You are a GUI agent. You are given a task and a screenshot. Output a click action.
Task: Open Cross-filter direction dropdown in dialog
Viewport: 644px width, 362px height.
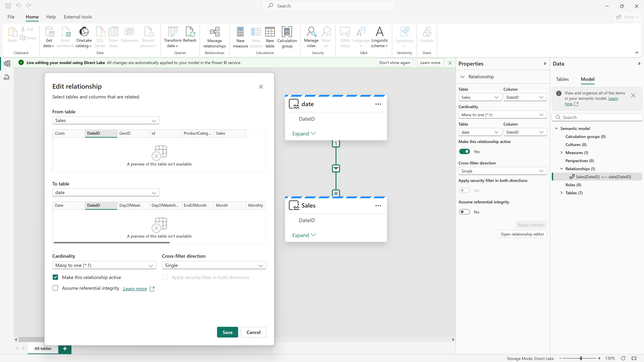214,265
